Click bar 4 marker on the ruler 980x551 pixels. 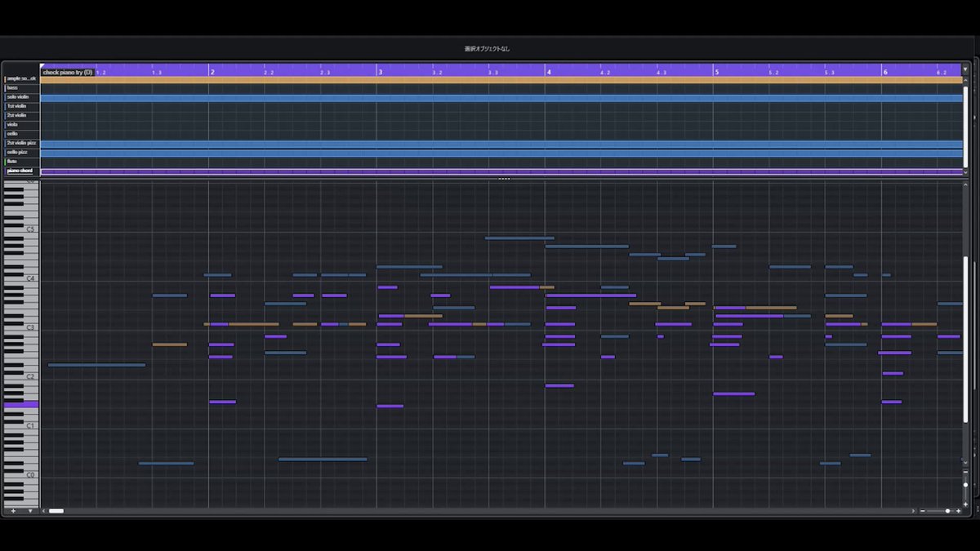tap(548, 72)
